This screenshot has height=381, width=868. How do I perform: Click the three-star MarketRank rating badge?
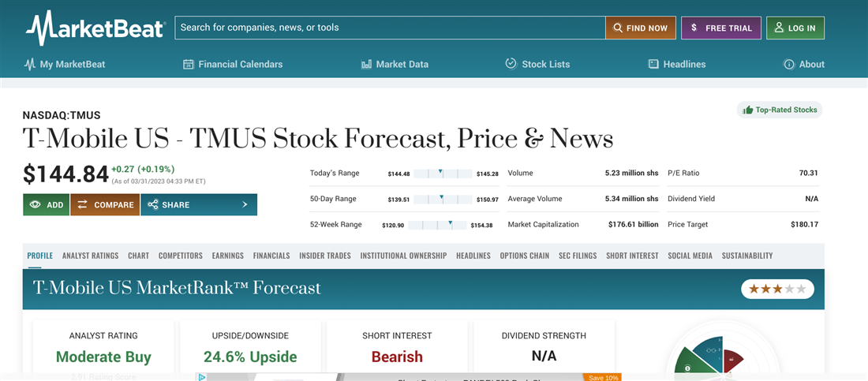point(778,289)
